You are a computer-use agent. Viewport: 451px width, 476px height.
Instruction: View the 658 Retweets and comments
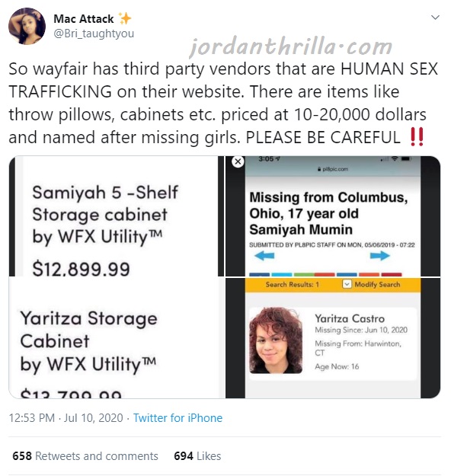click(x=85, y=456)
